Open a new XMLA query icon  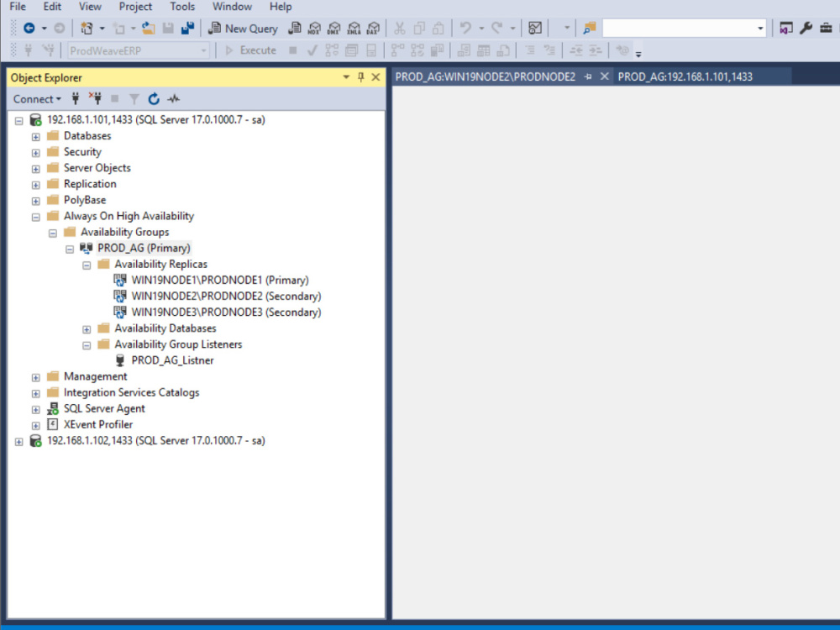tap(354, 28)
